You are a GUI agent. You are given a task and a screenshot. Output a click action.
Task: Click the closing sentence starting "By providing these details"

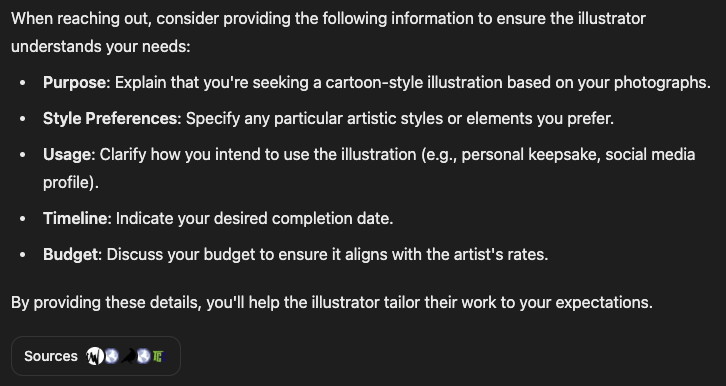point(332,302)
